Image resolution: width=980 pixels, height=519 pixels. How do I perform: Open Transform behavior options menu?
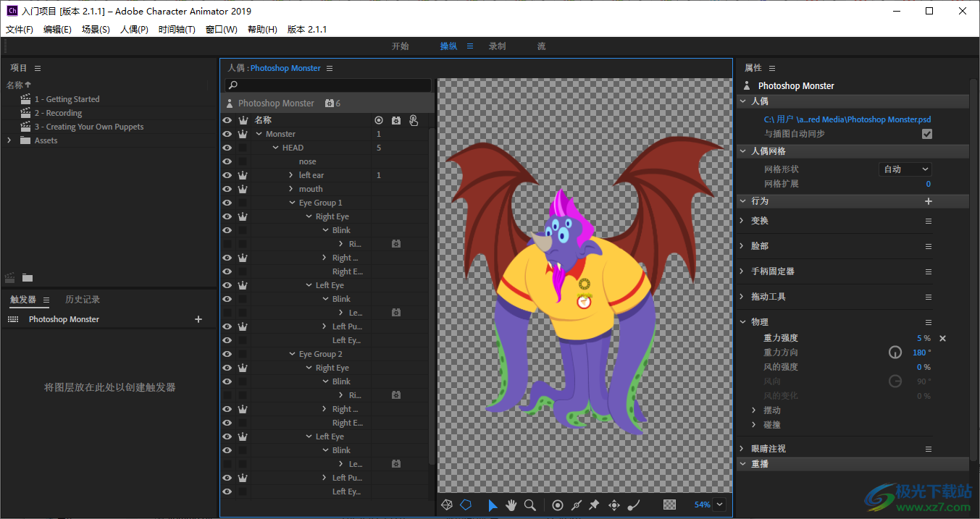tap(929, 221)
